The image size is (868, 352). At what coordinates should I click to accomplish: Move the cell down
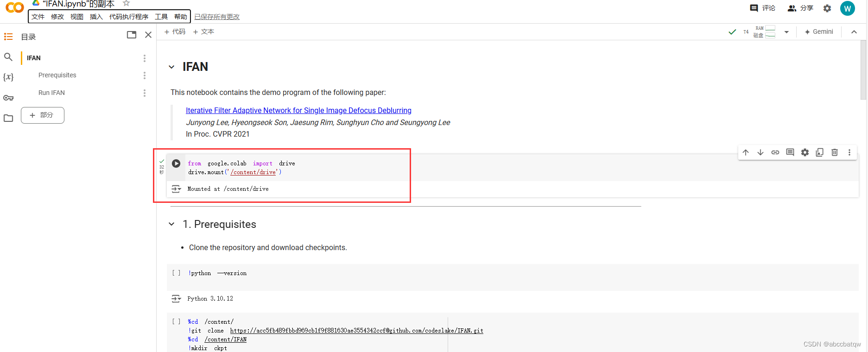[x=760, y=152]
